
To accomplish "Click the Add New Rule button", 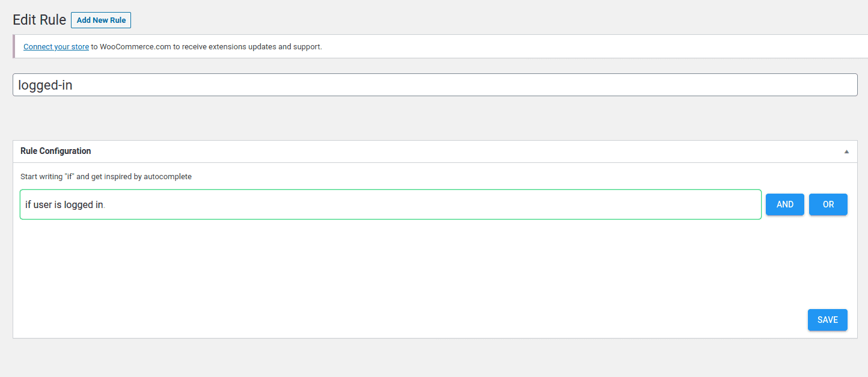I will coord(101,20).
